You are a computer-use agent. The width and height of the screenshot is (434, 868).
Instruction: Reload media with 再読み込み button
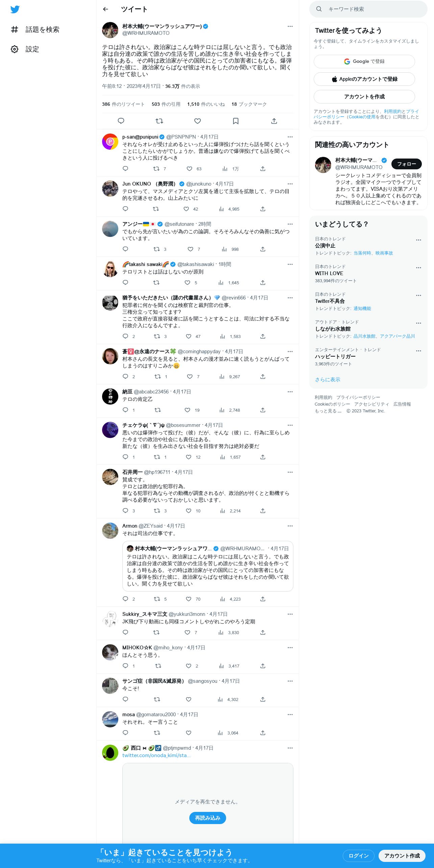click(208, 818)
